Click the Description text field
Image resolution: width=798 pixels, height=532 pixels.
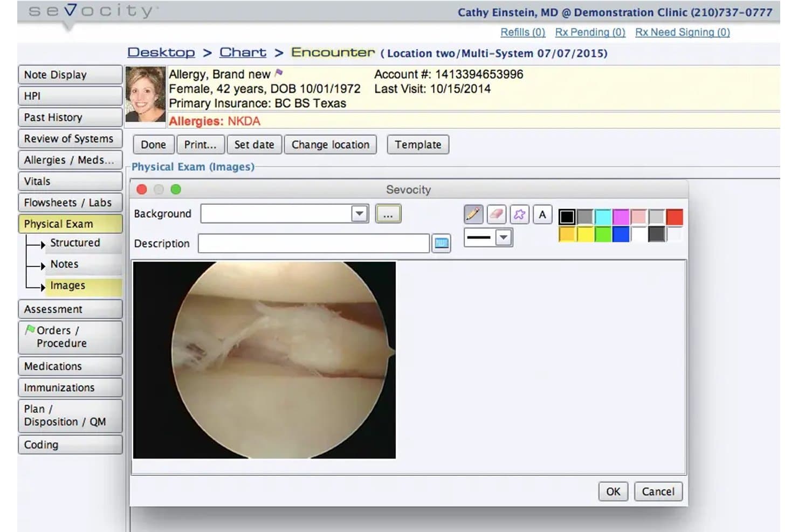(314, 244)
